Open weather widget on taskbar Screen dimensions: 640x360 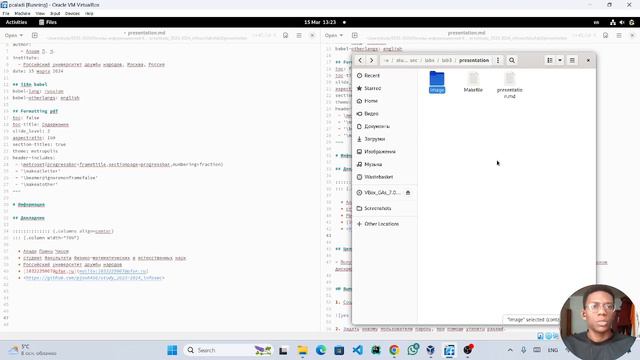click(33, 350)
